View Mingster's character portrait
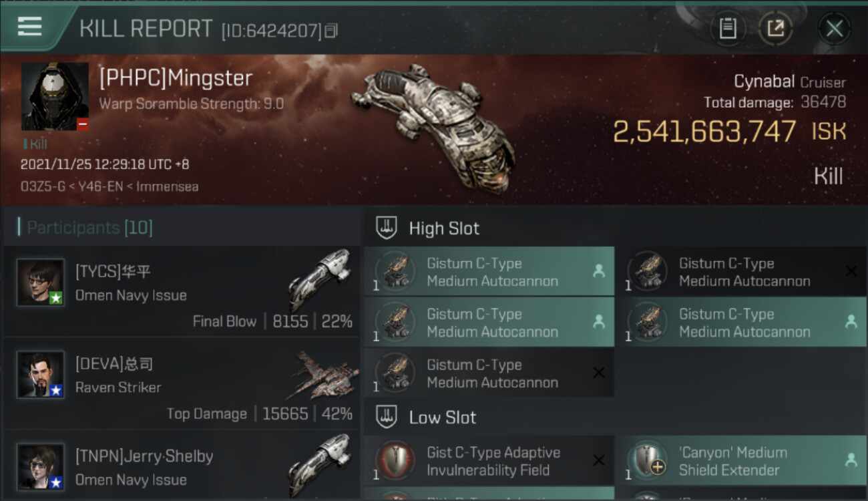868x501 pixels. [x=55, y=97]
